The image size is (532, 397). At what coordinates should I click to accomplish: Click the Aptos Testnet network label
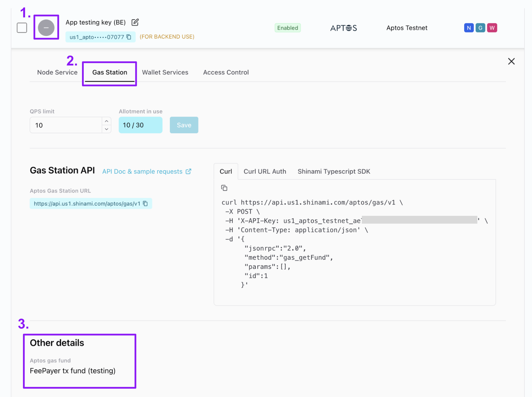(x=407, y=28)
